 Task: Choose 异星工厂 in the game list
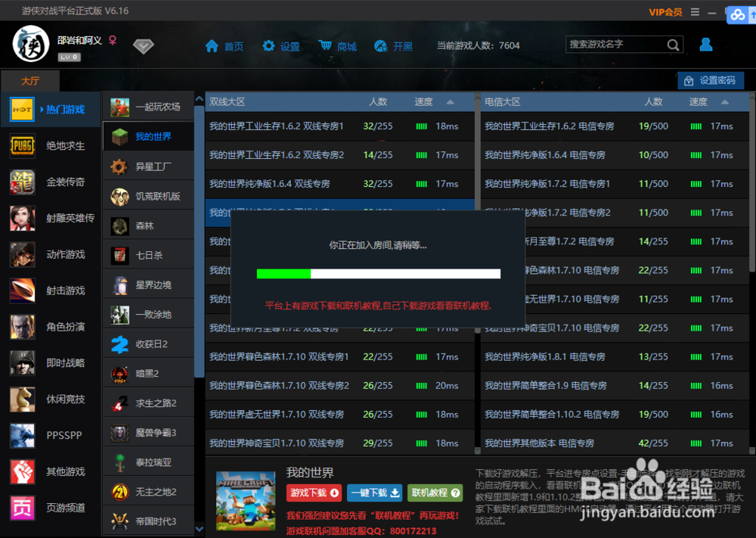tap(148, 166)
